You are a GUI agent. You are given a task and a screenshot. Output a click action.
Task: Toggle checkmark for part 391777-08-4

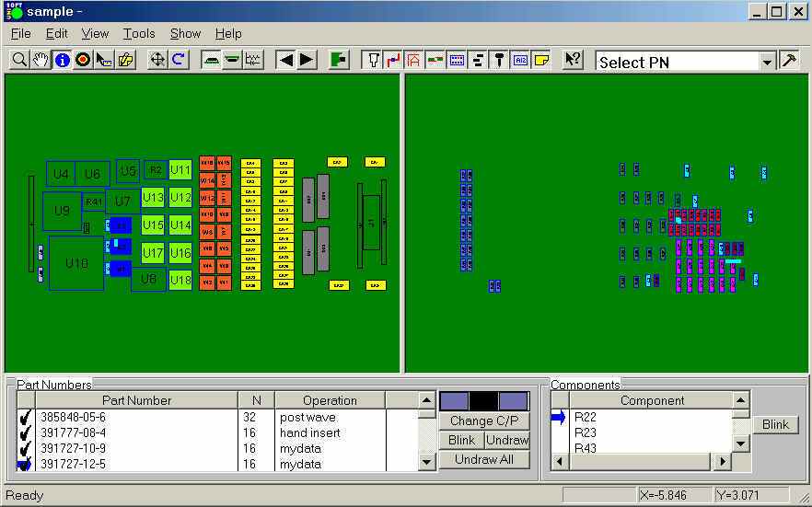pyautogui.click(x=25, y=432)
